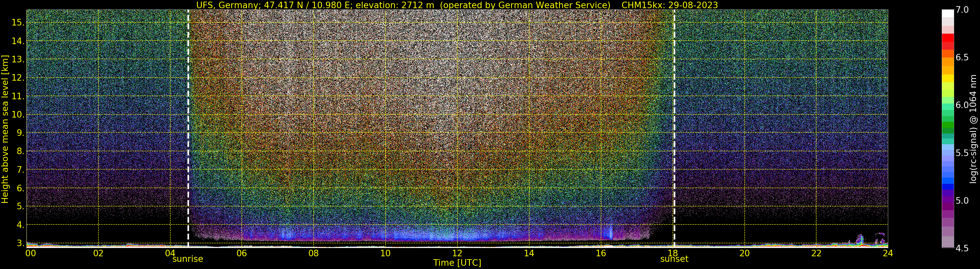Click the height axis tick label '15.'
Viewport: 980px width, 269px height.
[18, 23]
